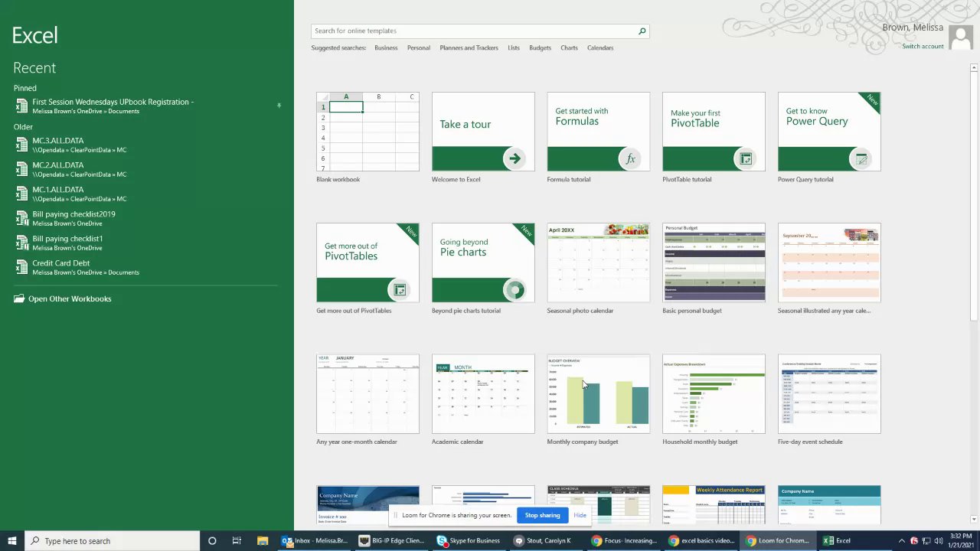Unpin First Session Wednesdays workbook pin icon
The width and height of the screenshot is (980, 551).
tap(279, 106)
